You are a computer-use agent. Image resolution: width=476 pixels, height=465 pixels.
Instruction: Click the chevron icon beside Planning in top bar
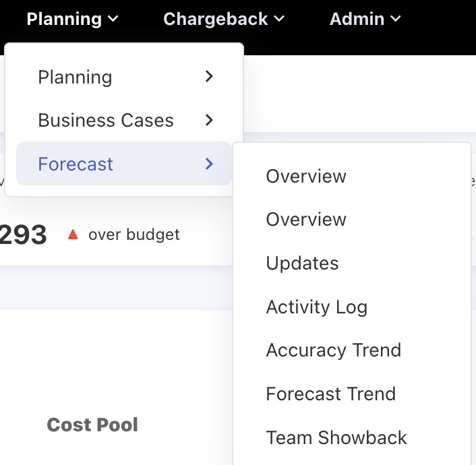(113, 20)
